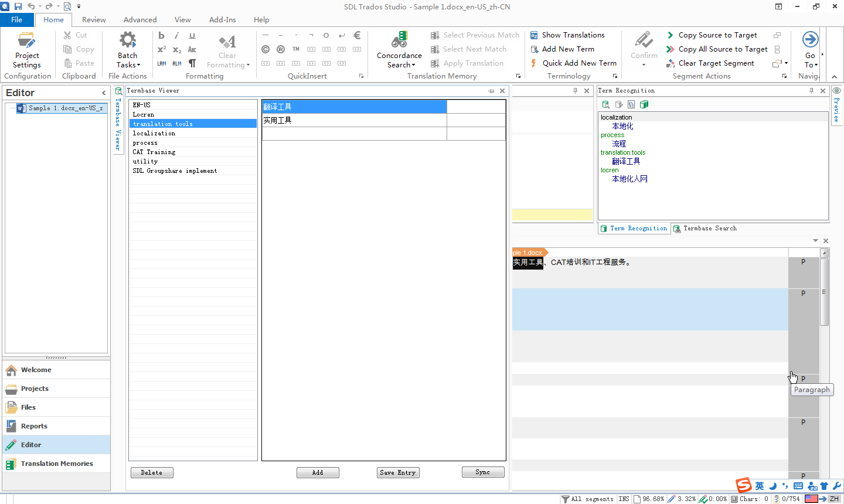
Task: Toggle underline formatting button
Action: [192, 35]
